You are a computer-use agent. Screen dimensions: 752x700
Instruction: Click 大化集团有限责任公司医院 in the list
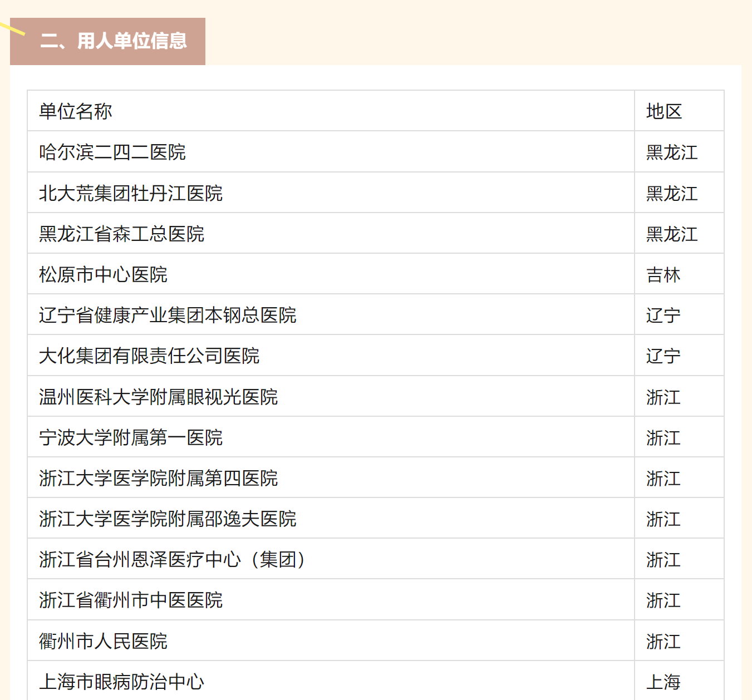149,356
